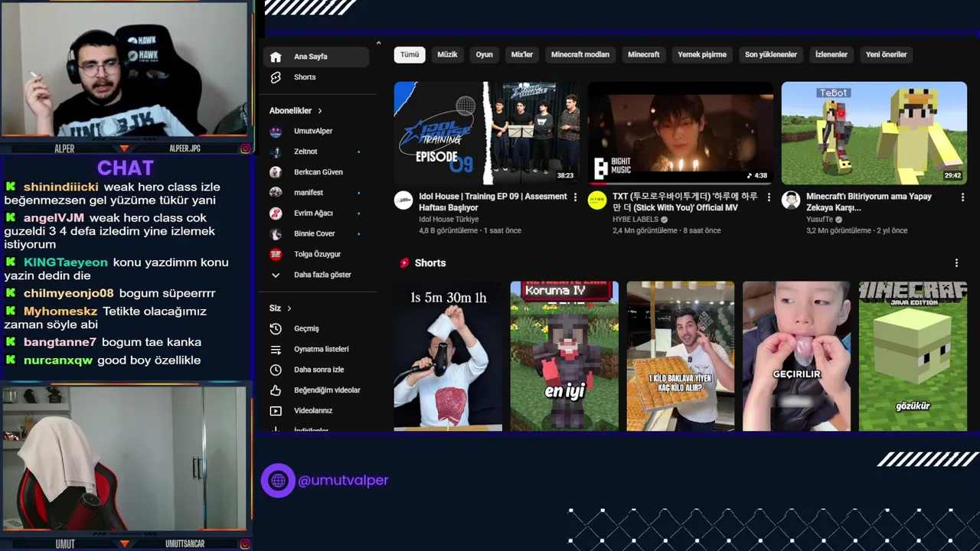Open the Koruma IV Minecraft short
The width and height of the screenshot is (980, 551).
tap(564, 356)
